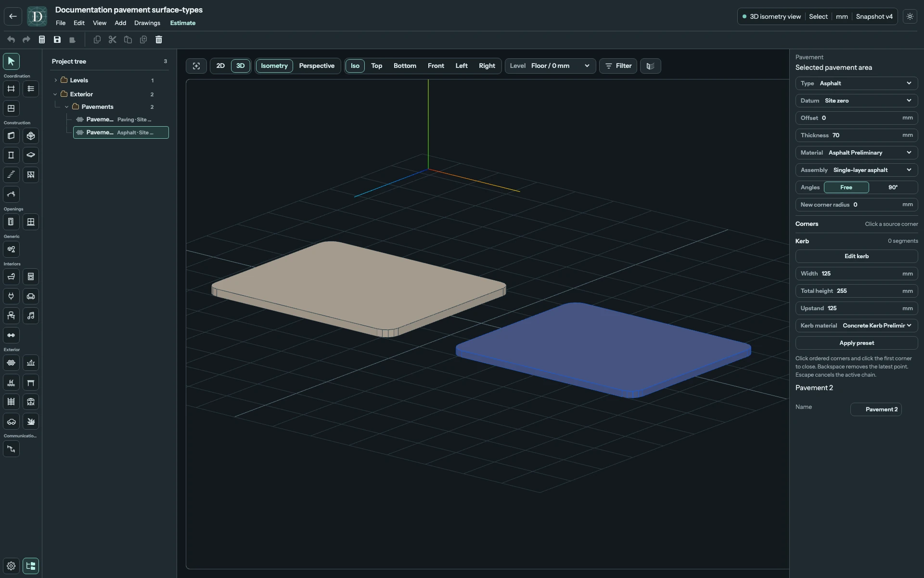Click the back arrow button
924x578 pixels.
click(13, 16)
